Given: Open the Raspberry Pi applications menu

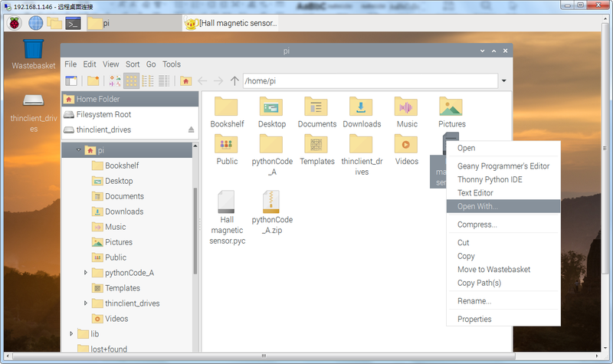Looking at the screenshot, I should pyautogui.click(x=14, y=22).
